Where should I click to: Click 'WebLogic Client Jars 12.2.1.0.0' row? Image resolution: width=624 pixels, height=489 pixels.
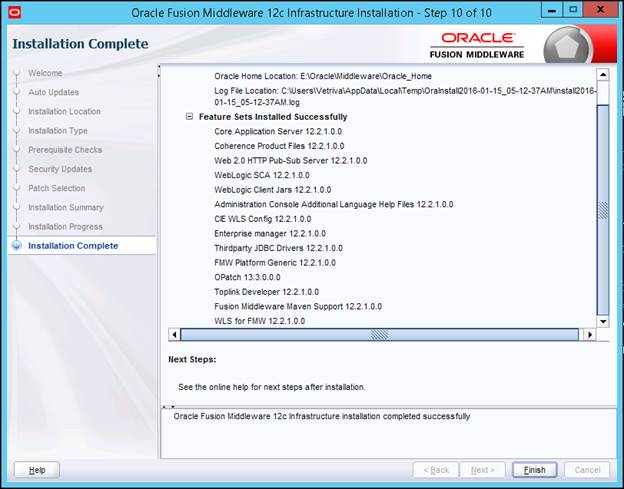[x=273, y=190]
